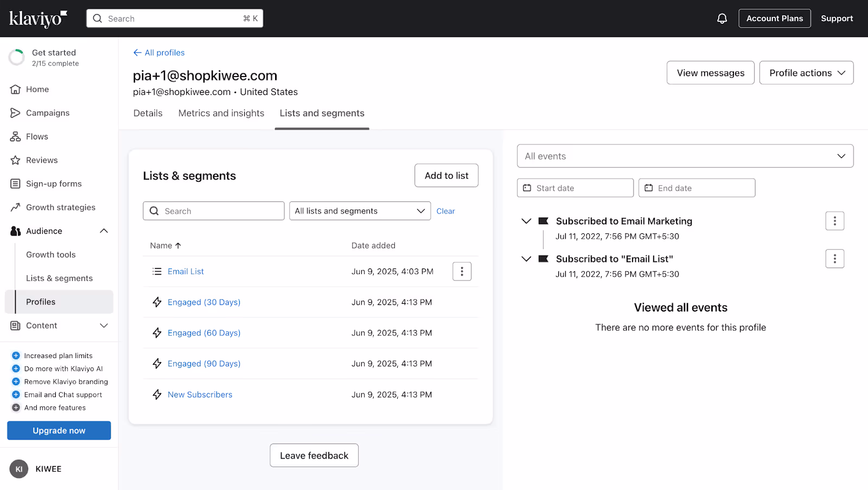
Task: Open three-dot menu for Subscribed to "Email List"
Action: pyautogui.click(x=835, y=259)
